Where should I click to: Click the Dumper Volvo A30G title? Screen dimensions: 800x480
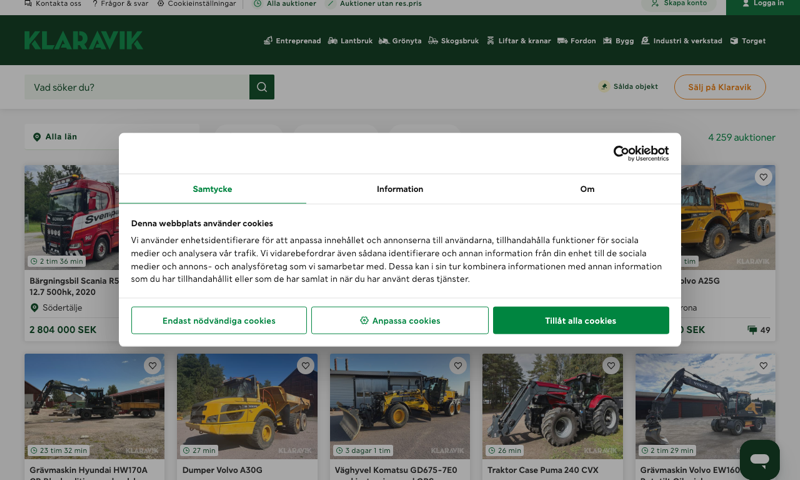pos(222,470)
